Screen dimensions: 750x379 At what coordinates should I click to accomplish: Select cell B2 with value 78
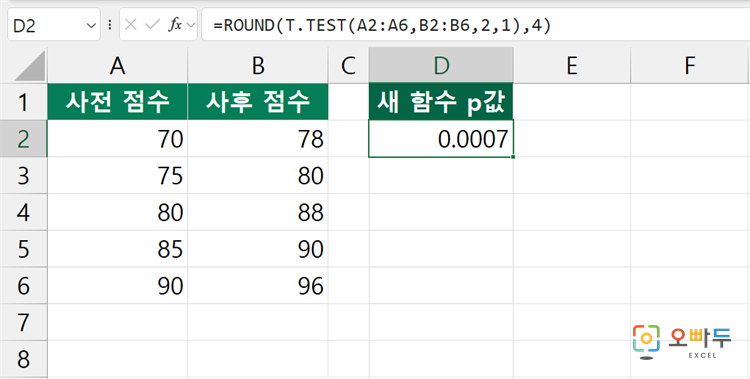(x=258, y=139)
